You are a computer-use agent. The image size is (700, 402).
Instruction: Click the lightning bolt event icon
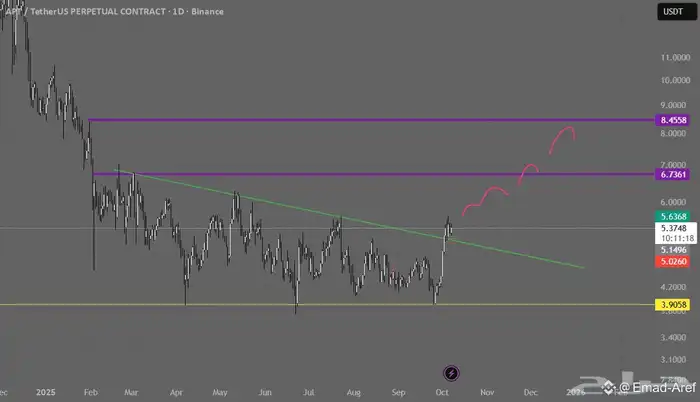[451, 372]
